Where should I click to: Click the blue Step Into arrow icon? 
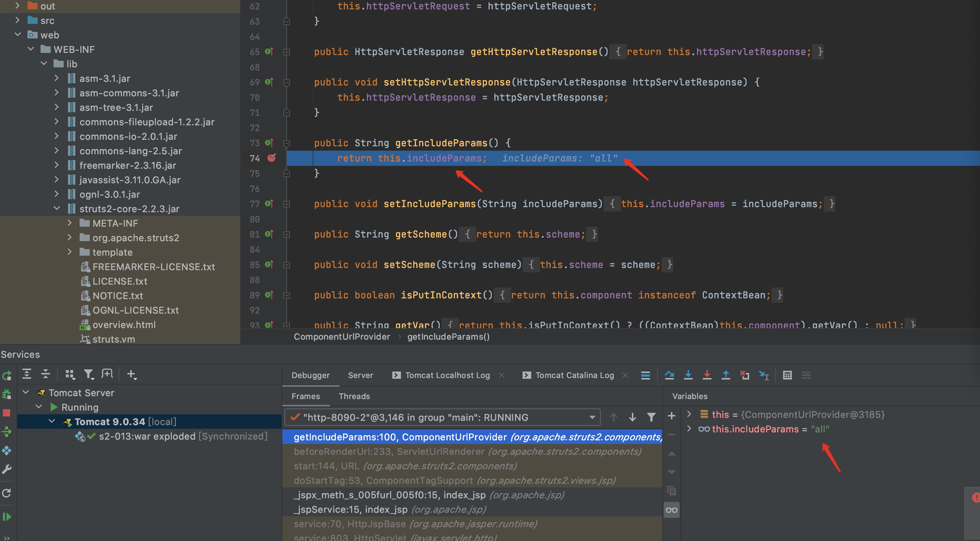coord(688,375)
